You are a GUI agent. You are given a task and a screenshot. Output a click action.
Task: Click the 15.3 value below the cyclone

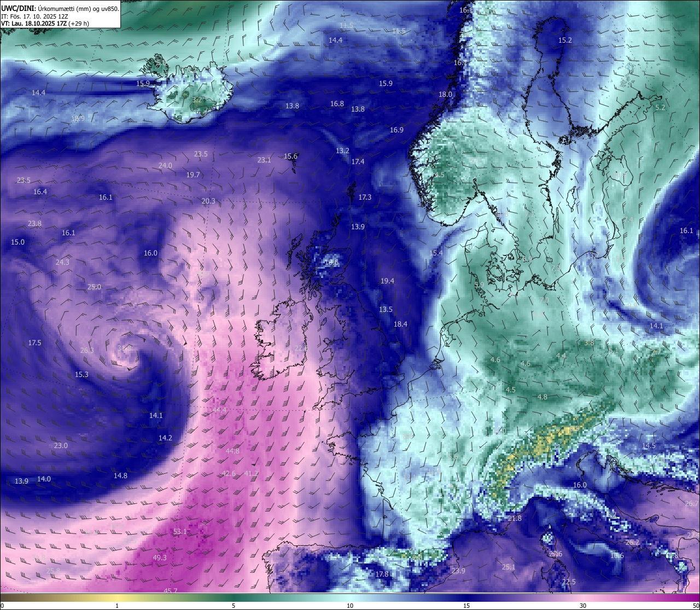click(x=81, y=374)
